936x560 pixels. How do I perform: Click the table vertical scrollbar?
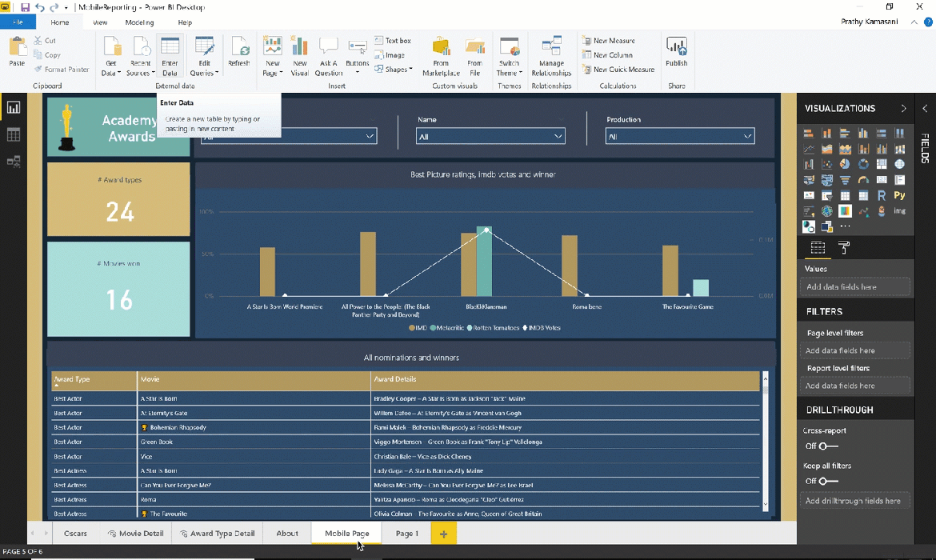pos(766,441)
